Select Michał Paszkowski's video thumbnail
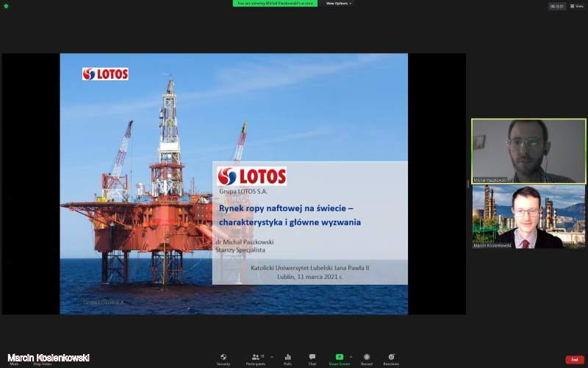 pos(528,151)
